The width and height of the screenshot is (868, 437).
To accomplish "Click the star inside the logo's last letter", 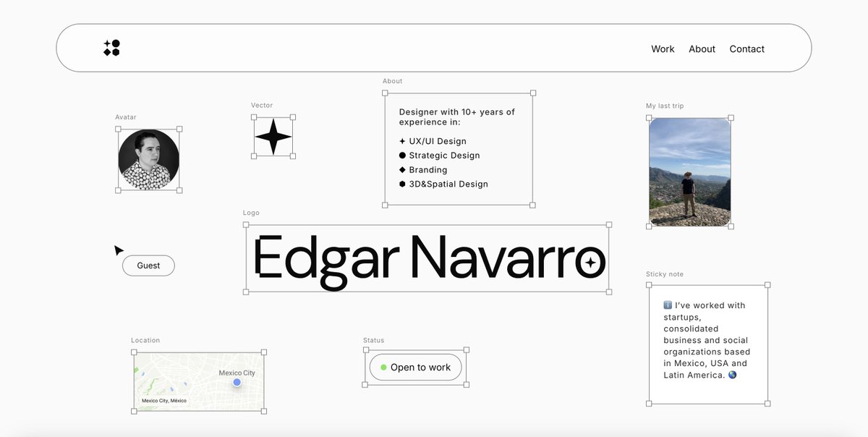I will [590, 263].
